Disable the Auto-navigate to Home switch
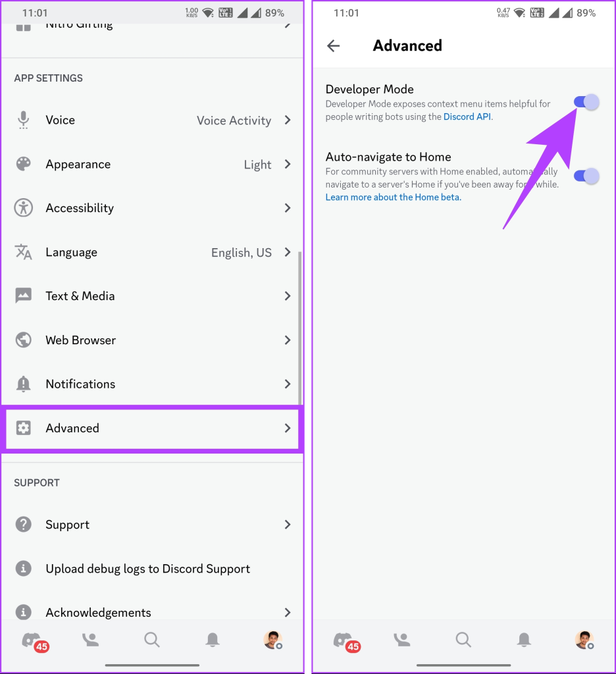Viewport: 616px width, 674px height. (x=586, y=176)
